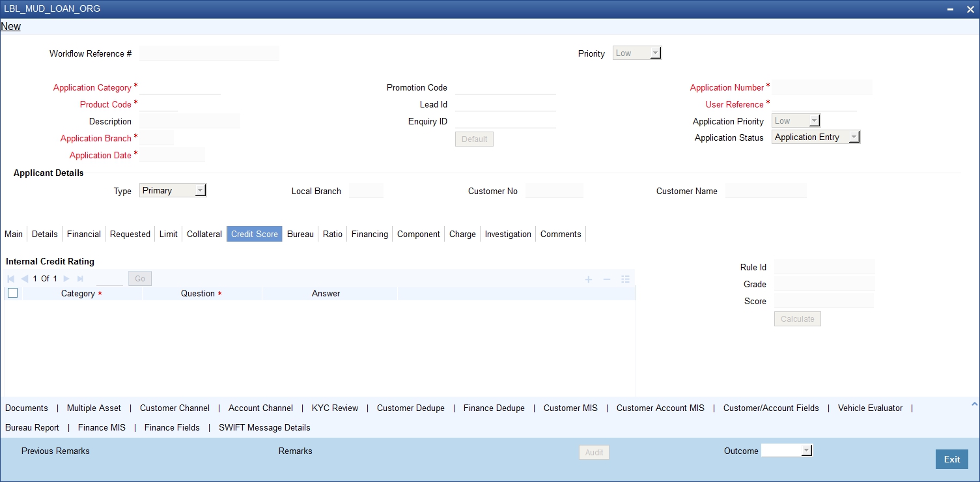Viewport: 980px width, 482px height.
Task: Click the Rule Id field
Action: pyautogui.click(x=824, y=267)
